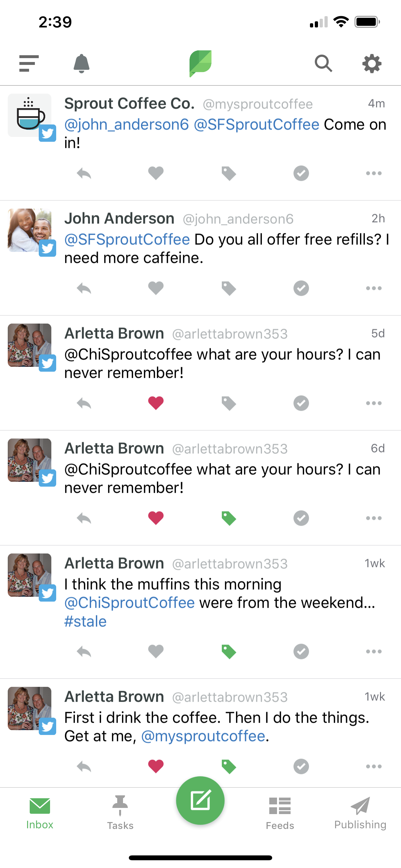
Task: Reply to Arletta's muffins tweet
Action: click(84, 651)
